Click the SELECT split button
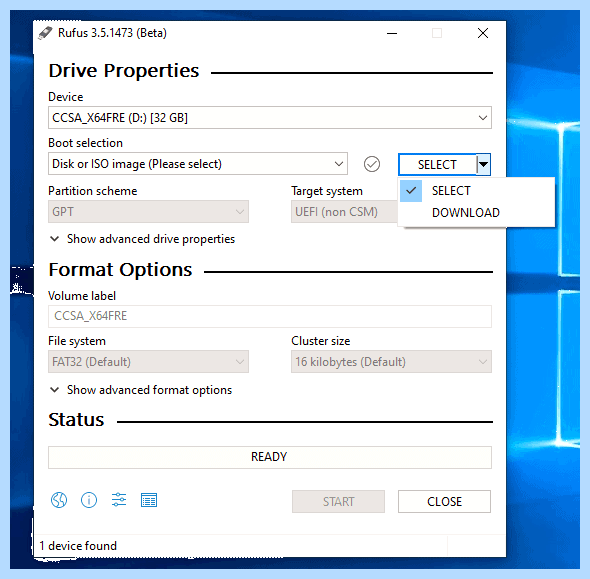590x579 pixels. (437, 164)
